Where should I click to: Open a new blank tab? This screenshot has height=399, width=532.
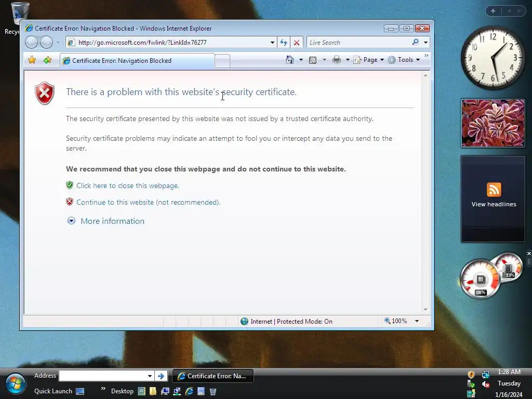(222, 61)
